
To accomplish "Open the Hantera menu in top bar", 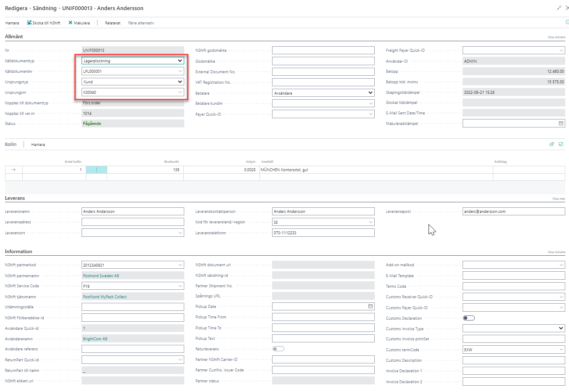I will point(12,23).
